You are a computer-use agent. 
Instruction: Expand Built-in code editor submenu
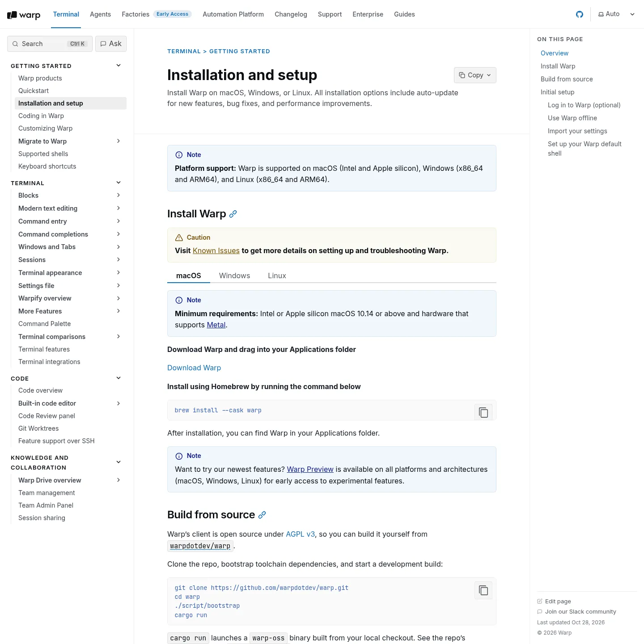pos(119,403)
